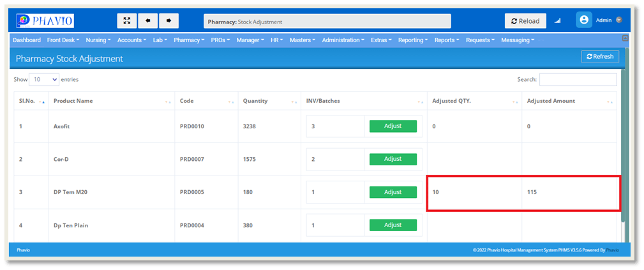Click the forward arrow navigation icon
The width and height of the screenshot is (644, 270).
tap(168, 21)
